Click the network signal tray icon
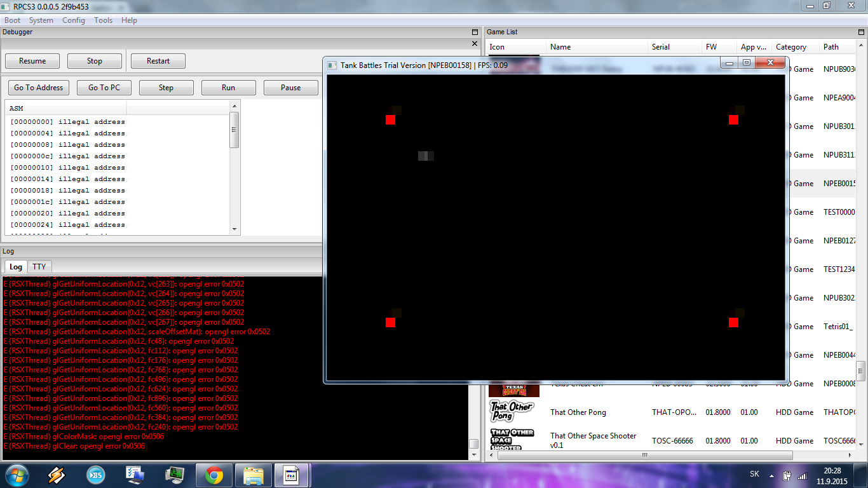Screen dimensions: 868x488 (802, 475)
